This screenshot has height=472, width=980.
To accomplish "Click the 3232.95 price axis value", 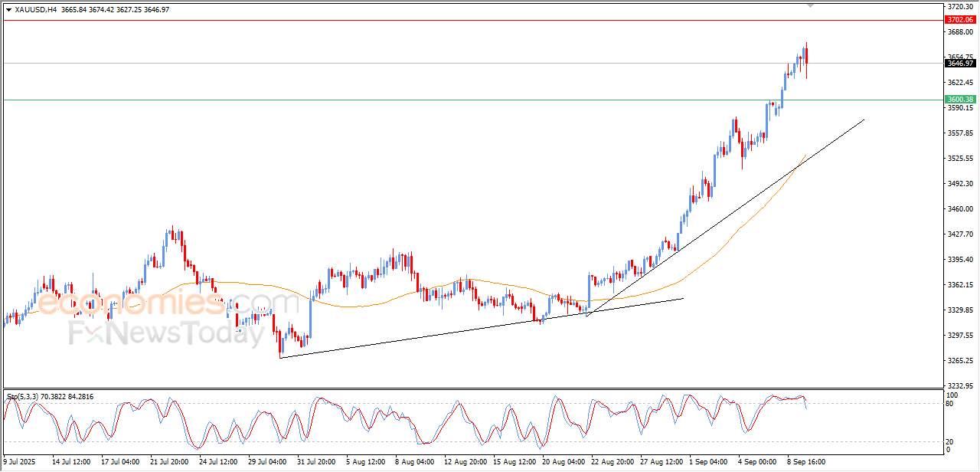I will click(x=960, y=386).
